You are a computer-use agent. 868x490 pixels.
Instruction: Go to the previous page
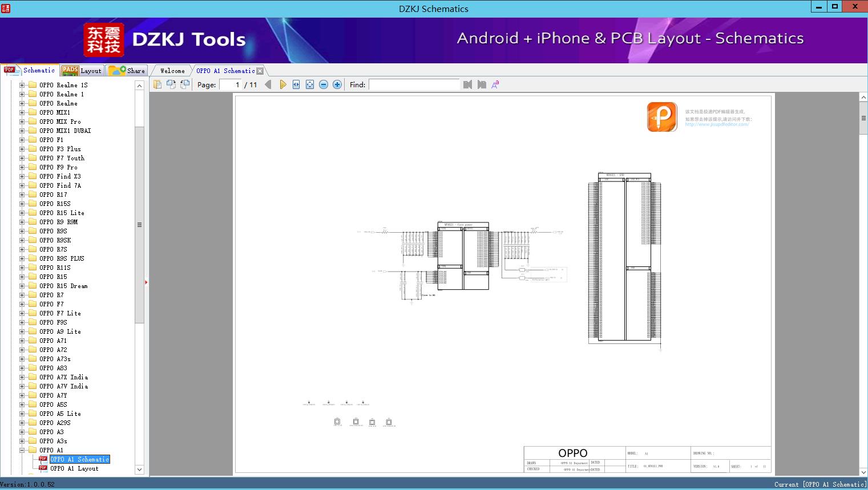point(268,84)
